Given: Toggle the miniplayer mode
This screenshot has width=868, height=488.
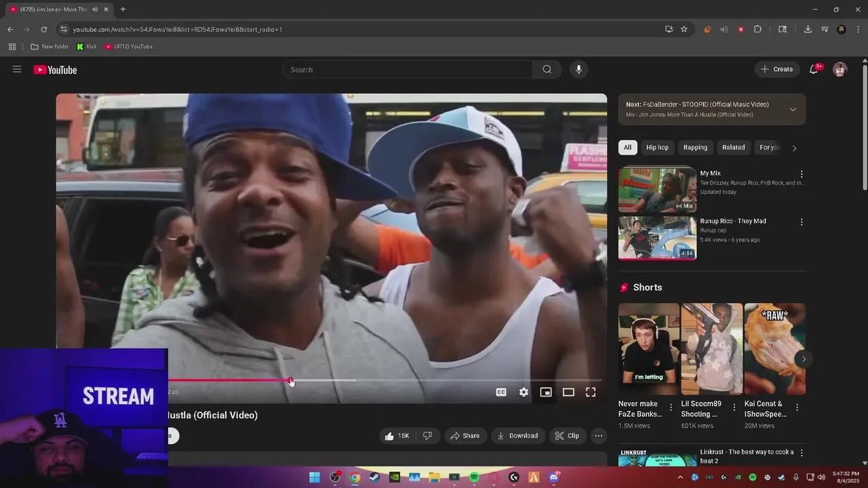Looking at the screenshot, I should click(546, 392).
